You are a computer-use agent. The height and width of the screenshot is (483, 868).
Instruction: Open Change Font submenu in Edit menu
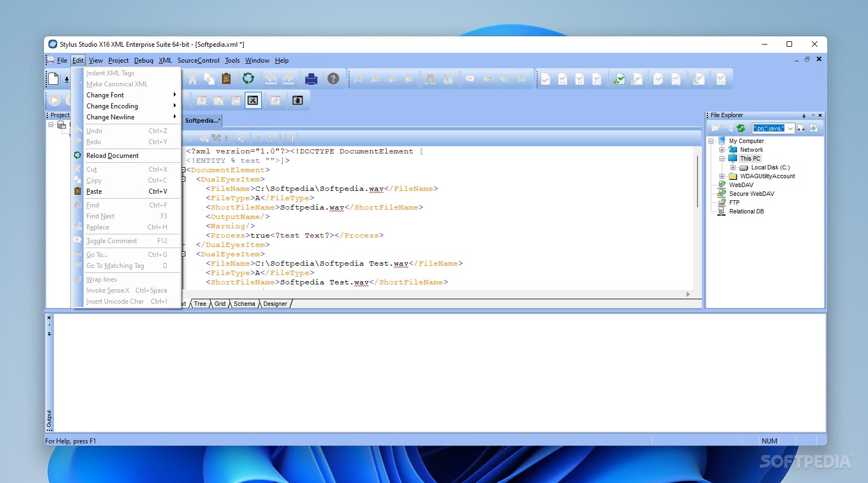[127, 95]
